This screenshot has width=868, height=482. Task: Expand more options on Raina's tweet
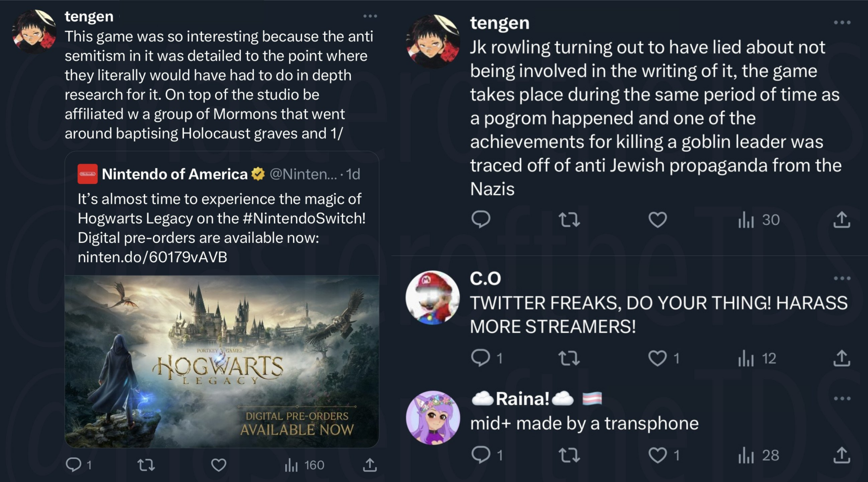point(842,398)
